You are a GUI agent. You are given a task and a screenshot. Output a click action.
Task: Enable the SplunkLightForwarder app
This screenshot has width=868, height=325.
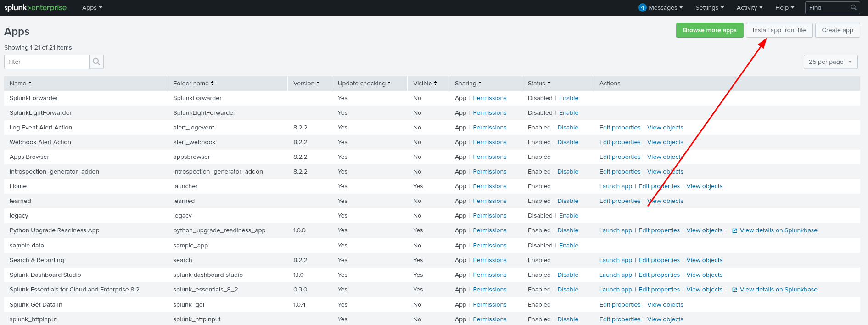pyautogui.click(x=568, y=113)
